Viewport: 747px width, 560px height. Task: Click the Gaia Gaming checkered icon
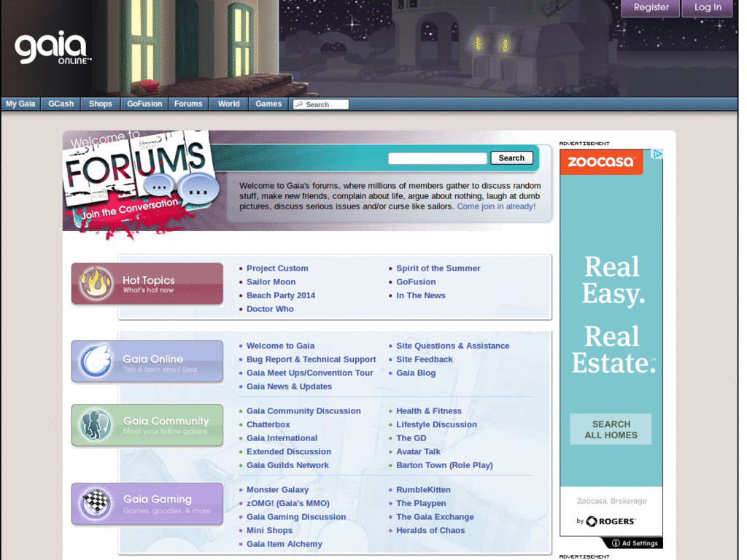pos(96,503)
